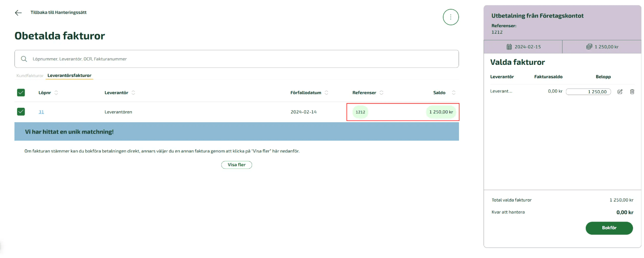The height and width of the screenshot is (258, 644).
Task: Select the Leverantörsfakturor tab
Action: (x=69, y=76)
